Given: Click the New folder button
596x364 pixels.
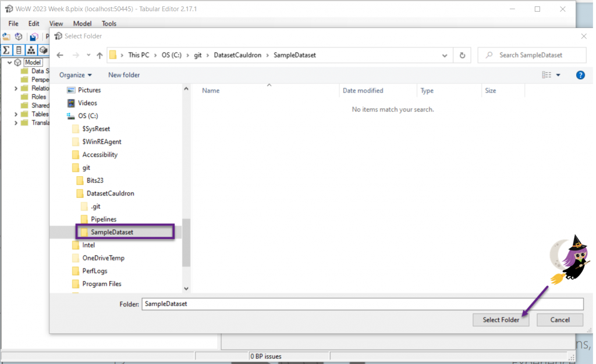Looking at the screenshot, I should (x=124, y=75).
